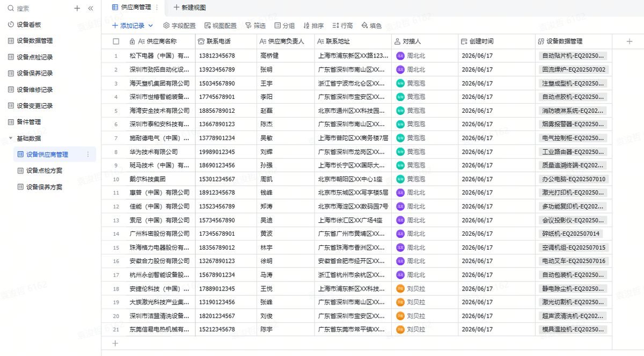Click the 设备数据管理 column header
Screen dimensions: 644x356
573,41
